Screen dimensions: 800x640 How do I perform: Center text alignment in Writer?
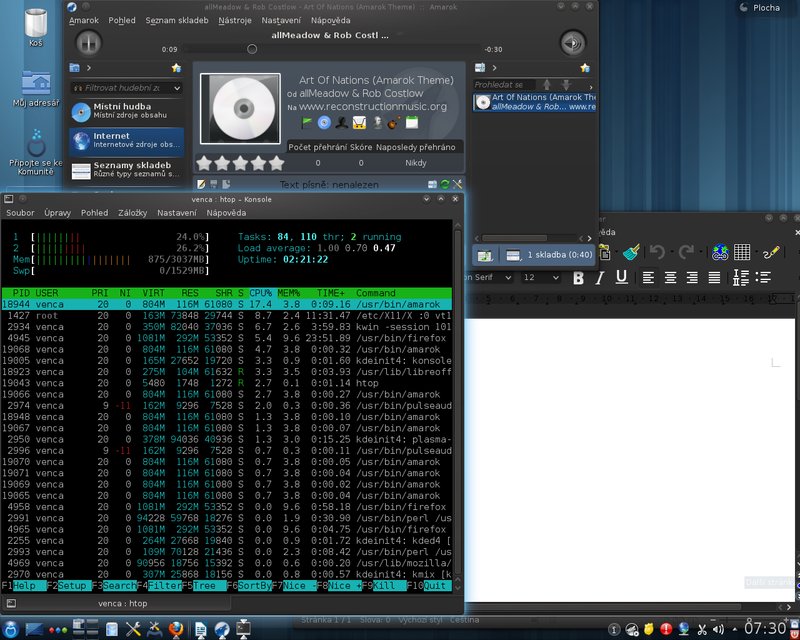click(670, 278)
